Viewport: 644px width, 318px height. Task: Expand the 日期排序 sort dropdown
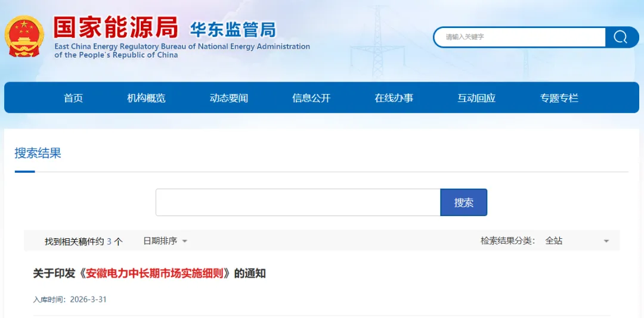click(x=165, y=241)
